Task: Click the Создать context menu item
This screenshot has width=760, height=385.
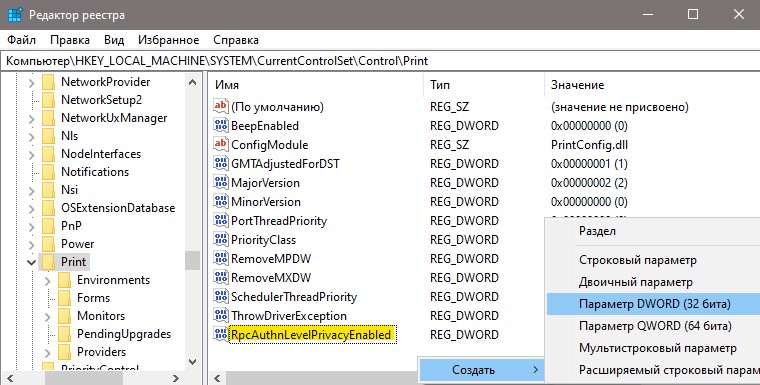Action: tap(481, 370)
